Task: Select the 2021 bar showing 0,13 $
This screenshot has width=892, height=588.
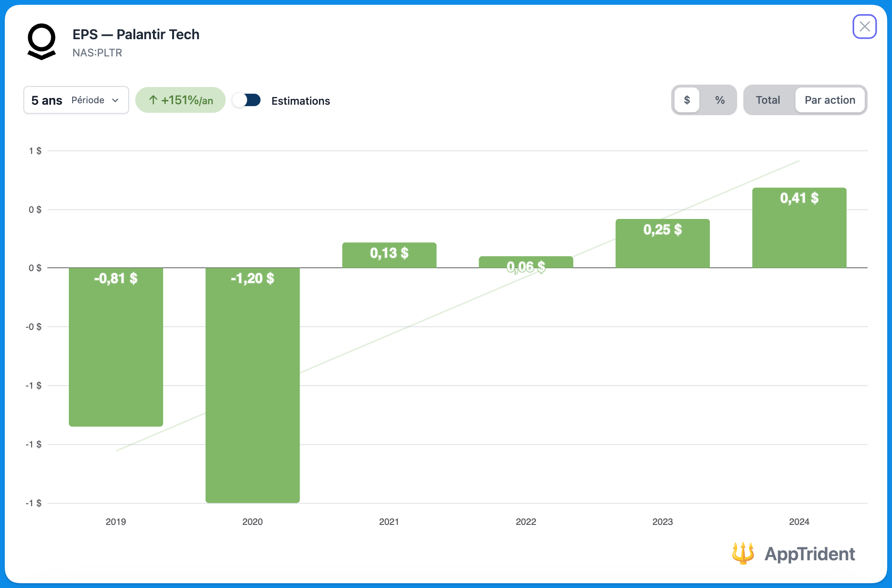Action: (x=389, y=255)
